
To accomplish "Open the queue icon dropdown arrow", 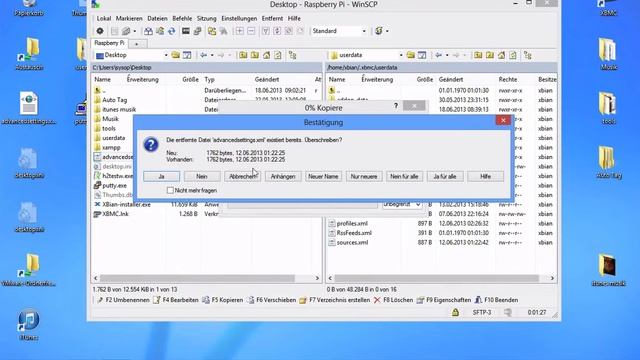I will (x=134, y=31).
